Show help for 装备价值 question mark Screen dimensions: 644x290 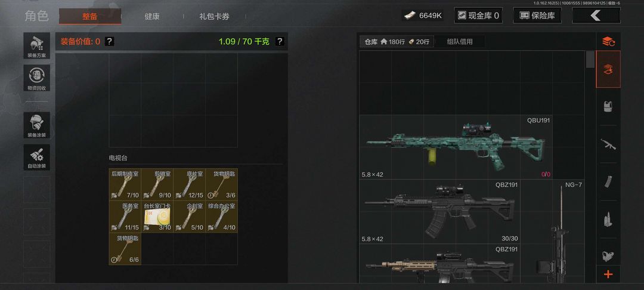pyautogui.click(x=109, y=42)
